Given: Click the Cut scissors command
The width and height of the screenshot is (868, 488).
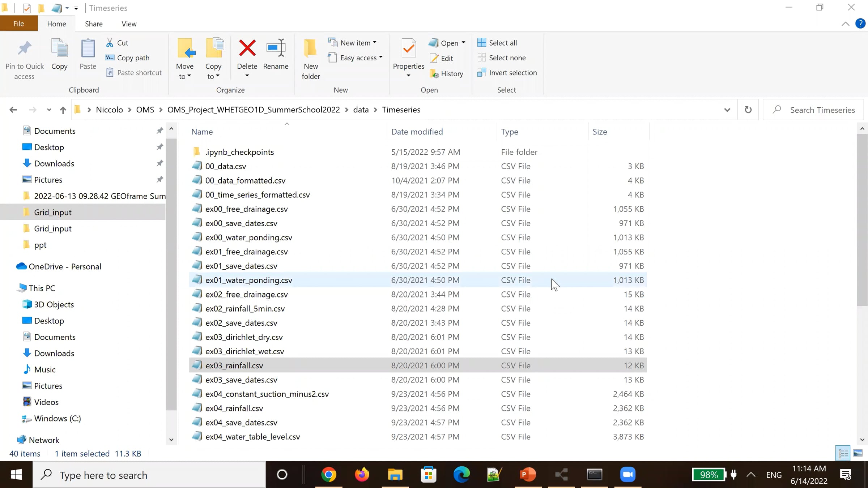Looking at the screenshot, I should click(x=117, y=43).
